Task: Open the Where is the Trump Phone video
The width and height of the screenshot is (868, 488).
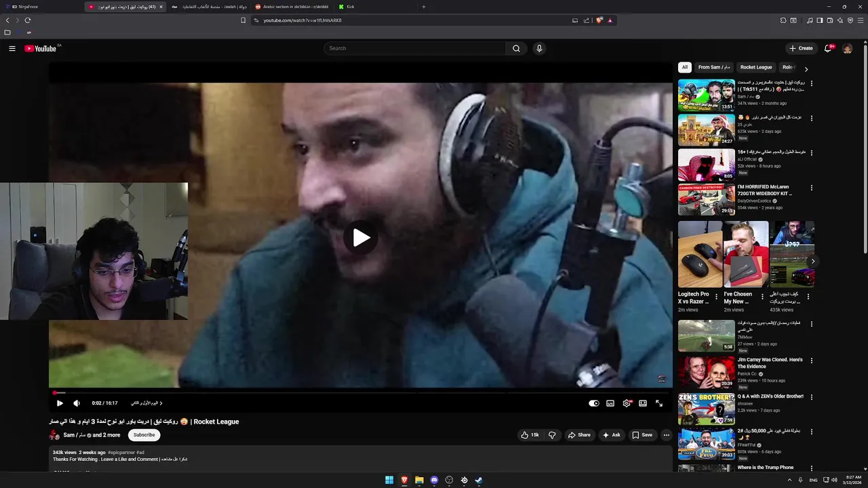Action: (766, 468)
